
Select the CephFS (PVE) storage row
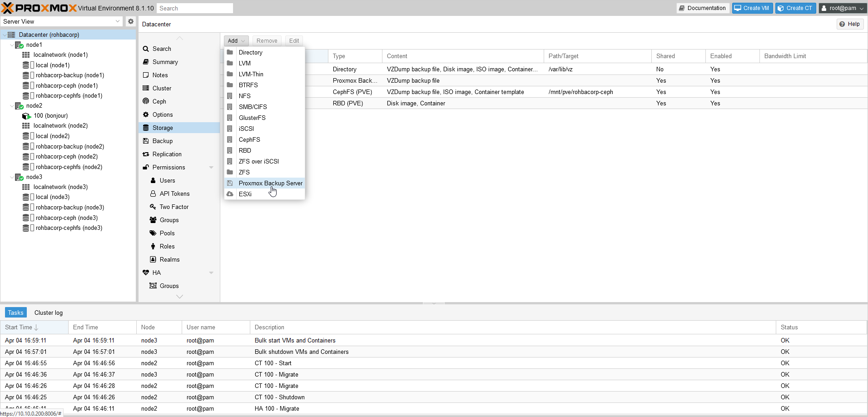pos(544,92)
